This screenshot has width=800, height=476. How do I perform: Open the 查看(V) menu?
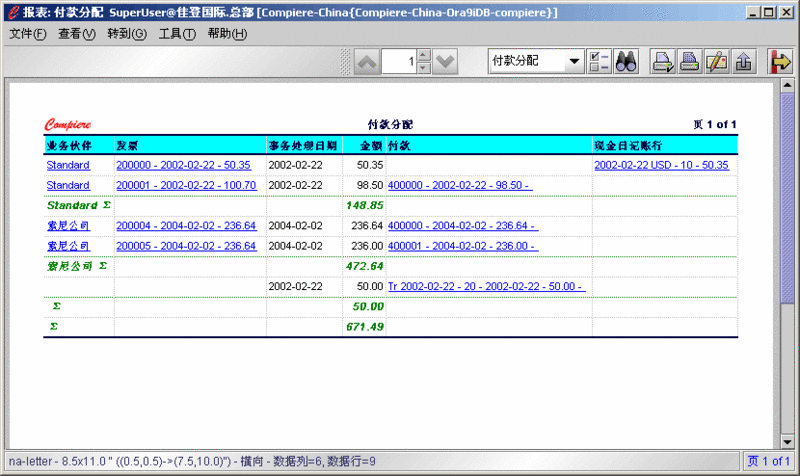pos(77,34)
